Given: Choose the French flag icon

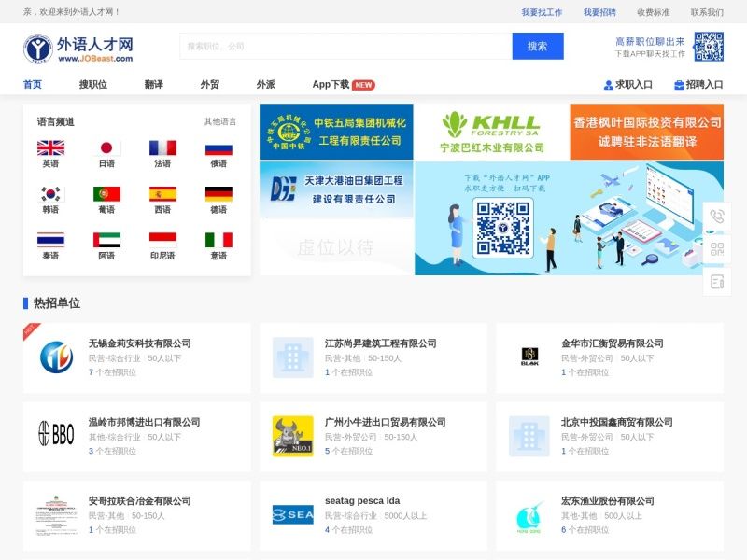Looking at the screenshot, I should click(162, 148).
